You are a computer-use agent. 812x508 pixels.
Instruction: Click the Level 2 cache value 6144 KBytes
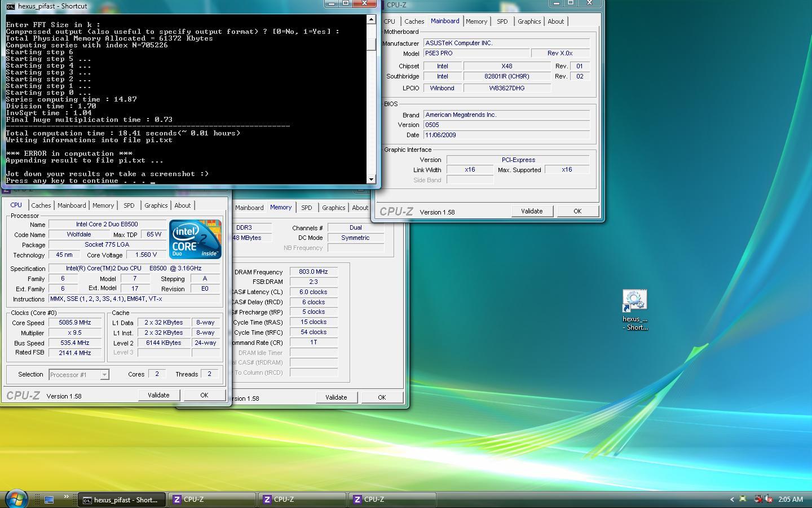coord(164,343)
